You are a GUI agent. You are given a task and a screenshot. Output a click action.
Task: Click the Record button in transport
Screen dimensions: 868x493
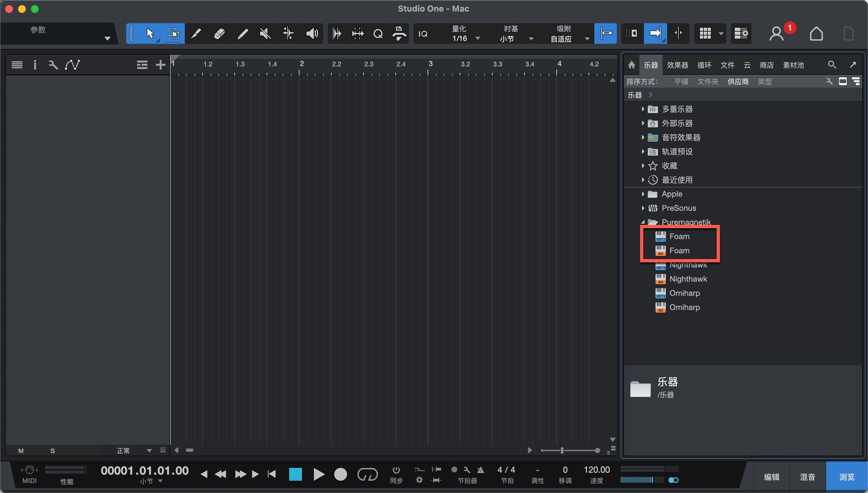tap(340, 474)
